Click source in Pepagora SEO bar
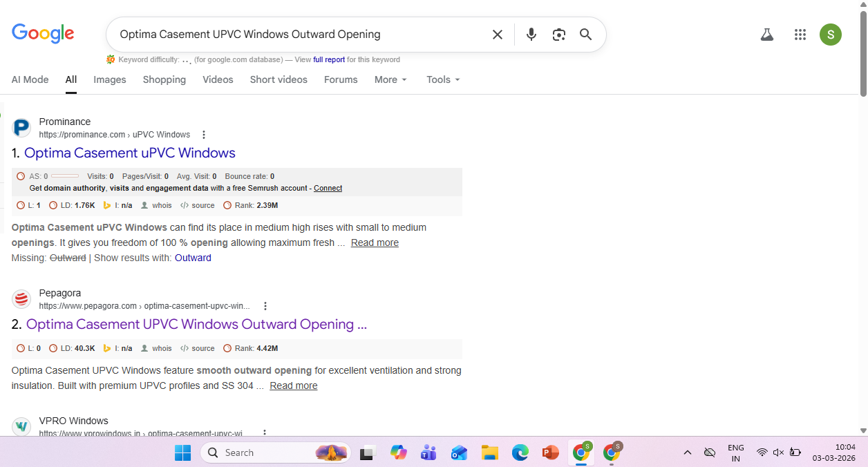Screen dimensions: 868x467 (198, 348)
